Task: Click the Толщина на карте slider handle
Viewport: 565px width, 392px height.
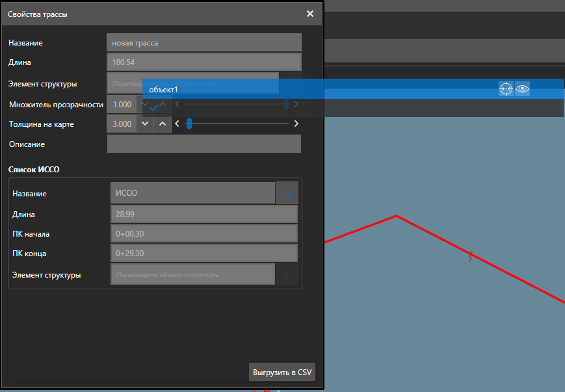Action: pyautogui.click(x=189, y=124)
